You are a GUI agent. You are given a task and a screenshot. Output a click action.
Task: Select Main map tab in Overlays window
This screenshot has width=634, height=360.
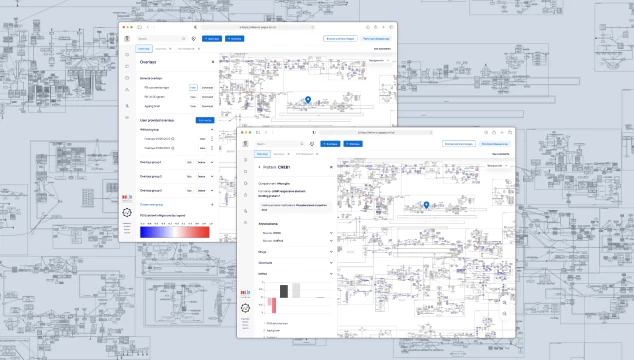144,49
